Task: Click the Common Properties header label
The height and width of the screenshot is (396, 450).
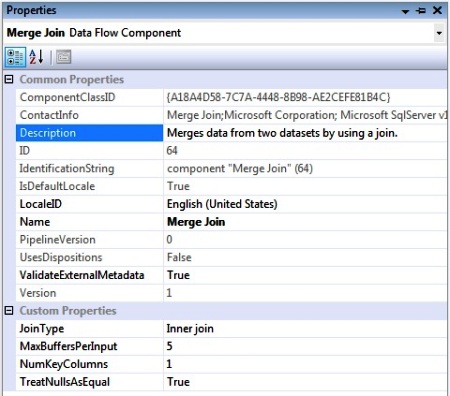Action: (x=72, y=79)
